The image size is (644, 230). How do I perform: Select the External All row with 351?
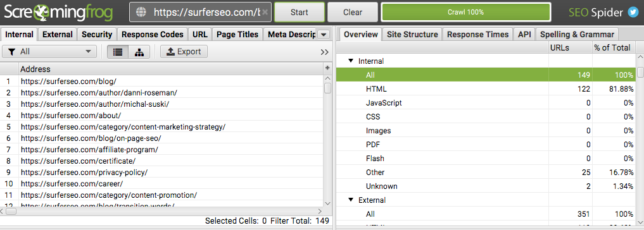point(486,214)
